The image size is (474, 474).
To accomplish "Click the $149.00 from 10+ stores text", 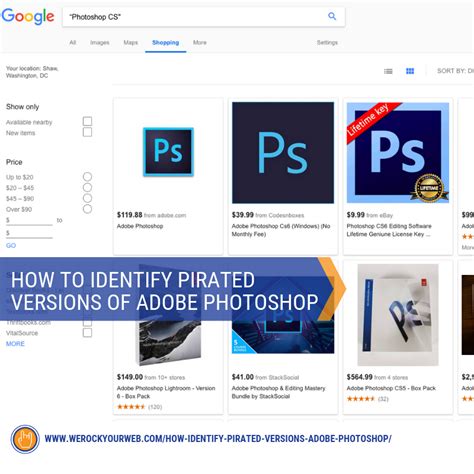I will pyautogui.click(x=151, y=377).
